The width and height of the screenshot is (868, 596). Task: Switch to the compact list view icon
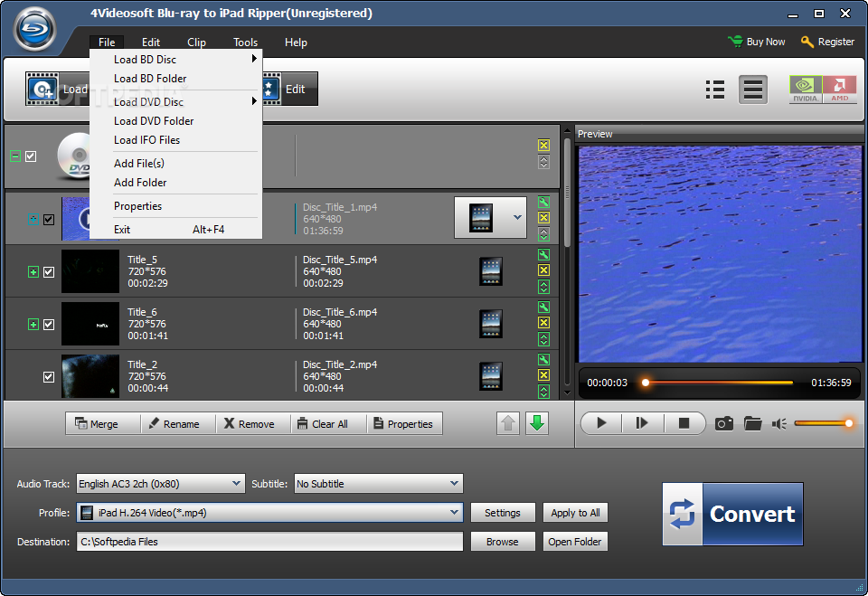click(714, 90)
